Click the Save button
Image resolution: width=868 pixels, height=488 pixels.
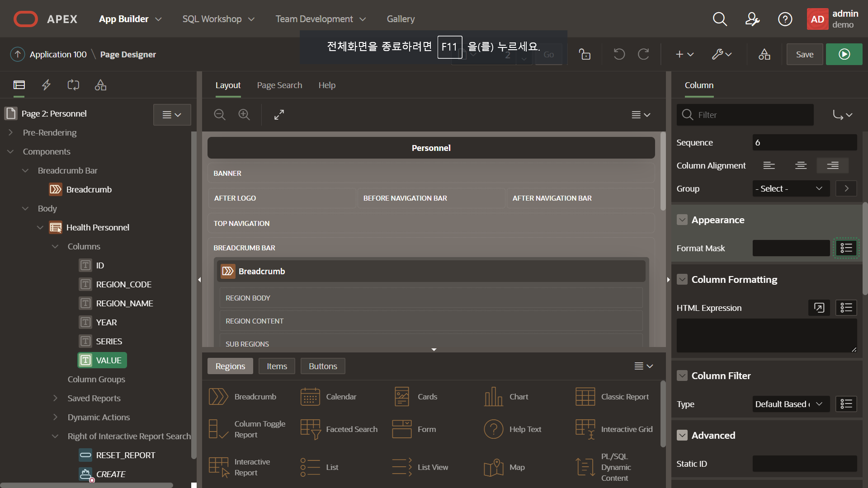[x=805, y=54]
